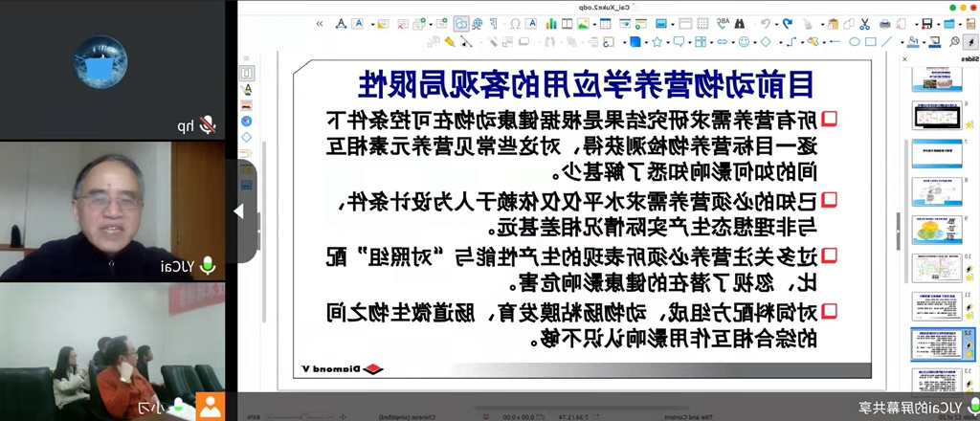Select the smiley Symbol Shapes tool

(x=744, y=42)
